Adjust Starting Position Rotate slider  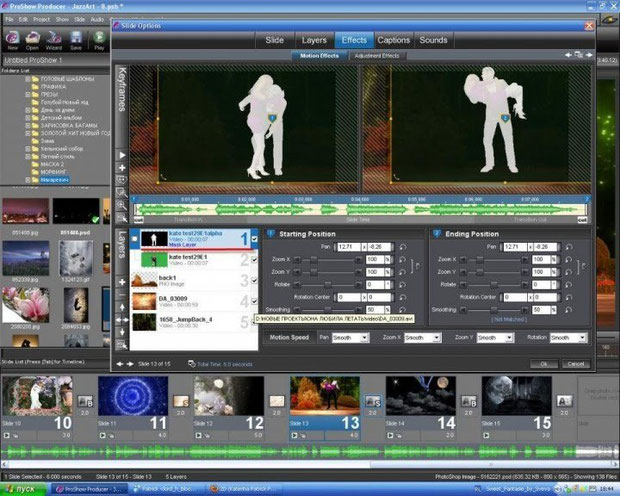click(x=328, y=284)
